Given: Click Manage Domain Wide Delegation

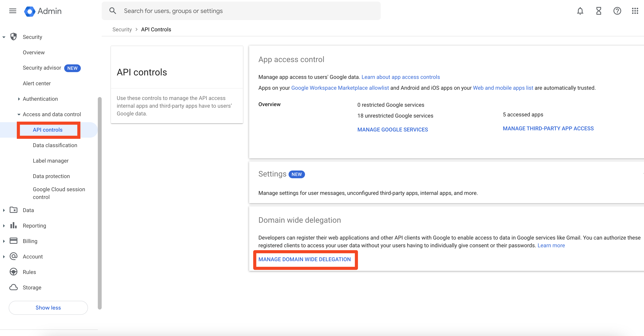Looking at the screenshot, I should [x=304, y=259].
